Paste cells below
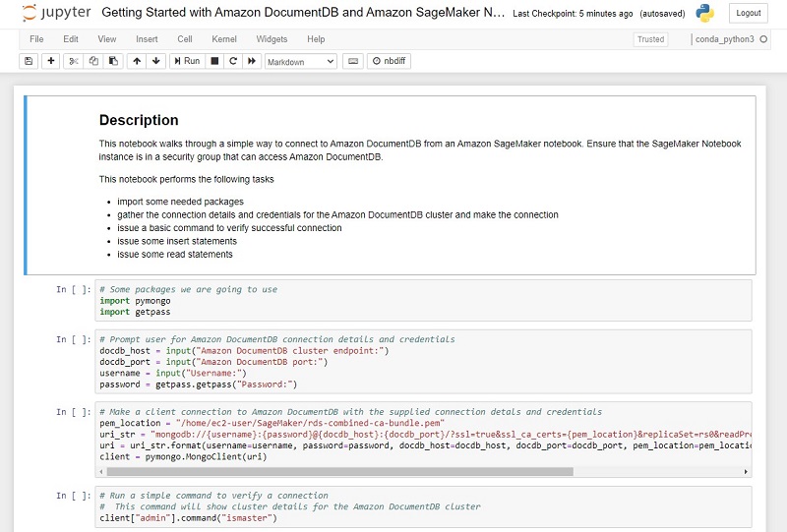 point(113,61)
